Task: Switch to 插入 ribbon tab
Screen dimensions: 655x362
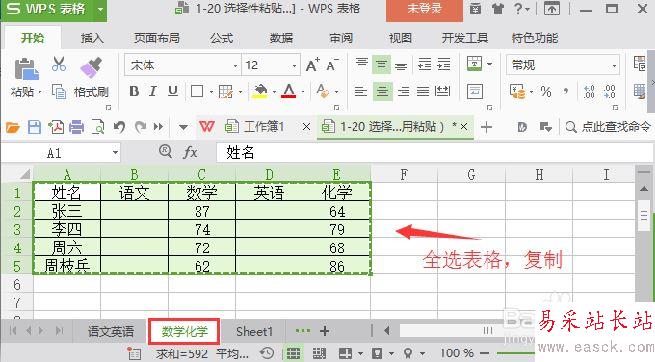Action: 92,38
